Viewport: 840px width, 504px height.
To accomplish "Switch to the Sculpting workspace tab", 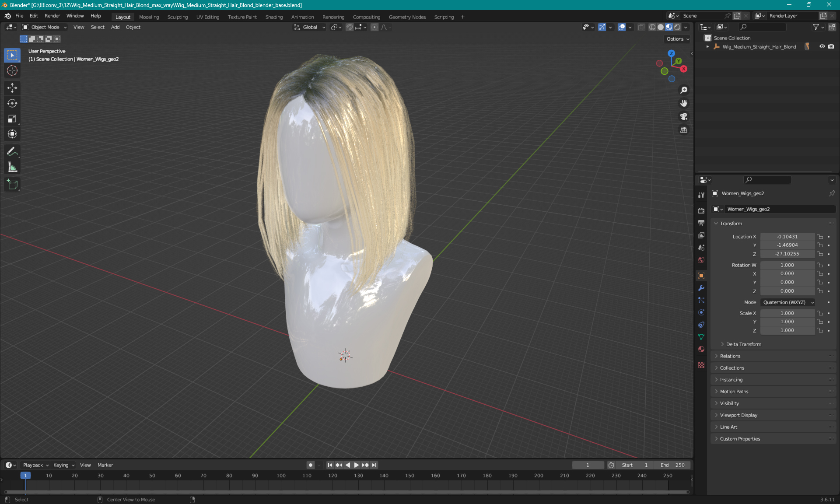I will (x=177, y=17).
